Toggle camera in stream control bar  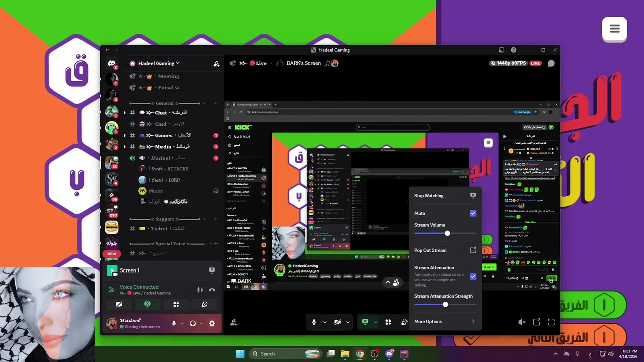(338, 322)
